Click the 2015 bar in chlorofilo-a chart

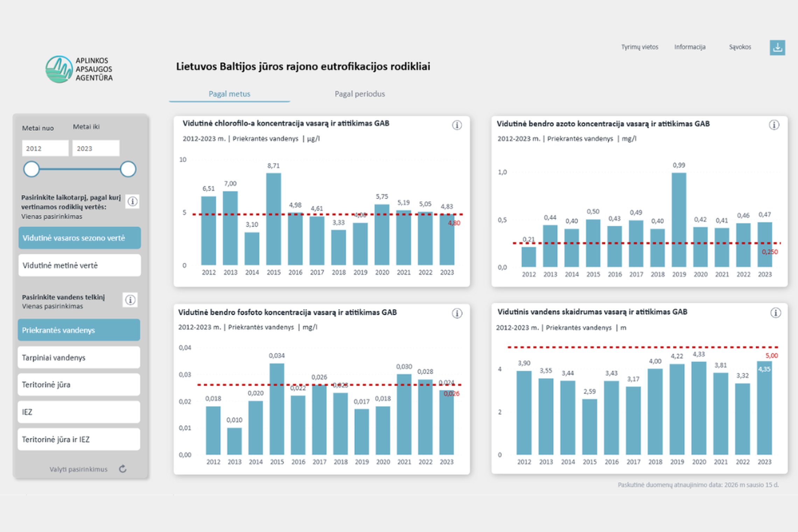click(x=274, y=219)
